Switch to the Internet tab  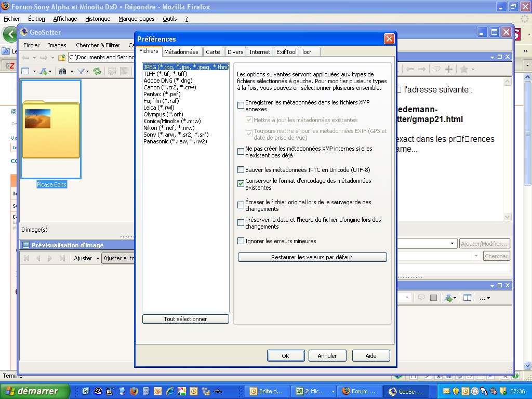coord(260,52)
